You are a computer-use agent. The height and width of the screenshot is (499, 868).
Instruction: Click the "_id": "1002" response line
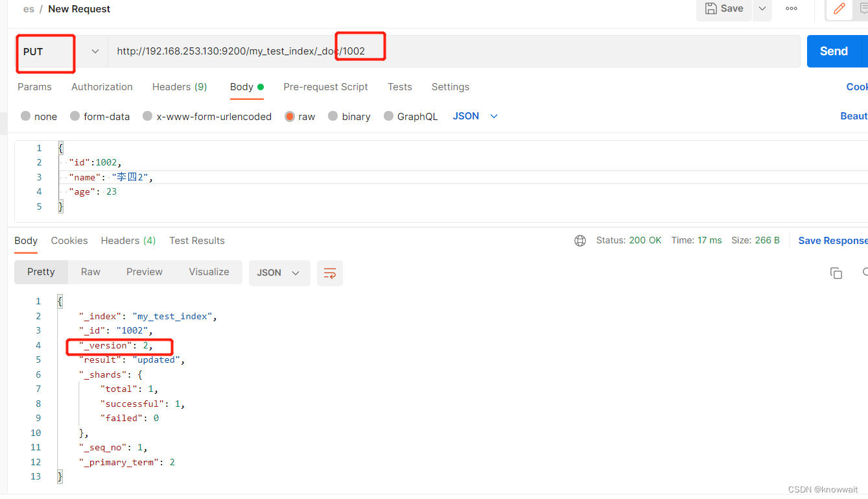(116, 330)
